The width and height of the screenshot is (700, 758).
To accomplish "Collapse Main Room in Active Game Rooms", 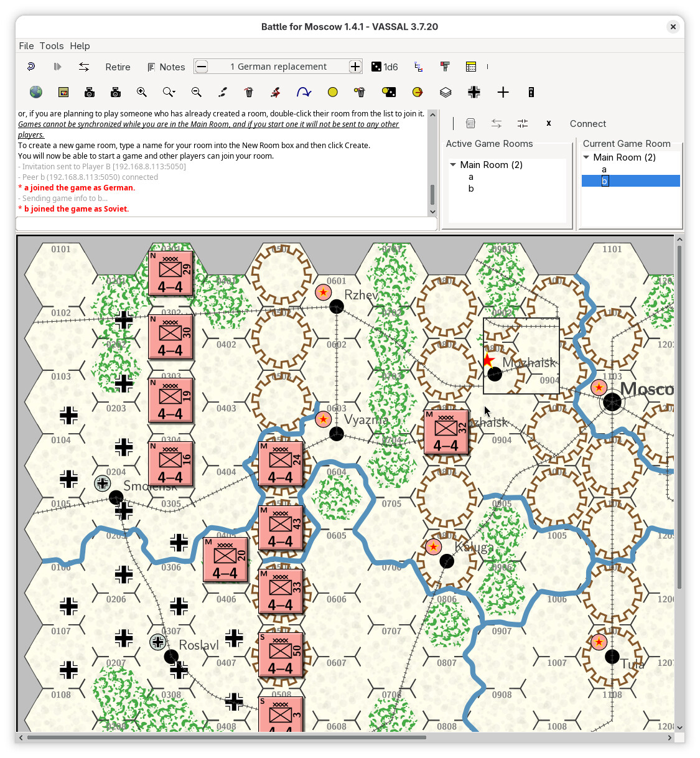I will point(453,165).
